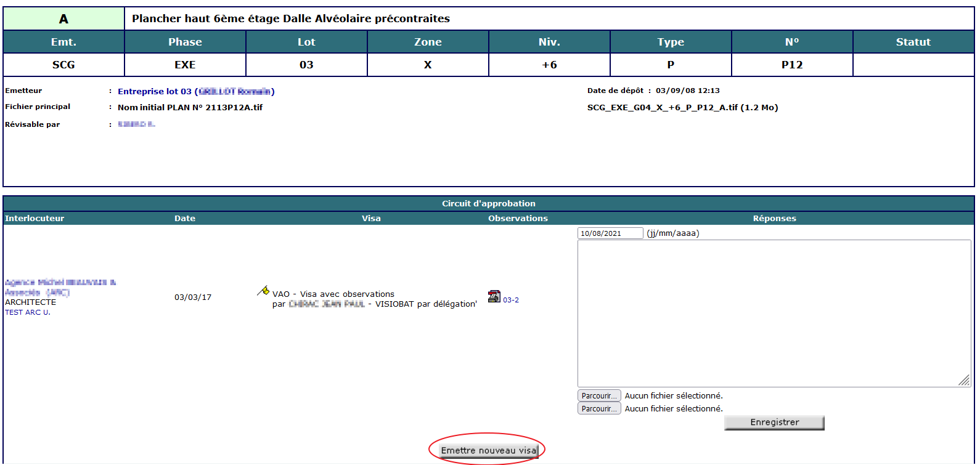Image resolution: width=980 pixels, height=465 pixels.
Task: Select the 03 lot cell
Action: (306, 65)
